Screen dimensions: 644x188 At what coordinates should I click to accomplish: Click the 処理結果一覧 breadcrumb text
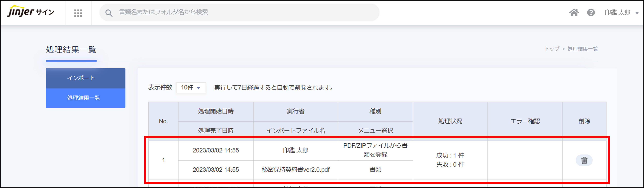[583, 49]
